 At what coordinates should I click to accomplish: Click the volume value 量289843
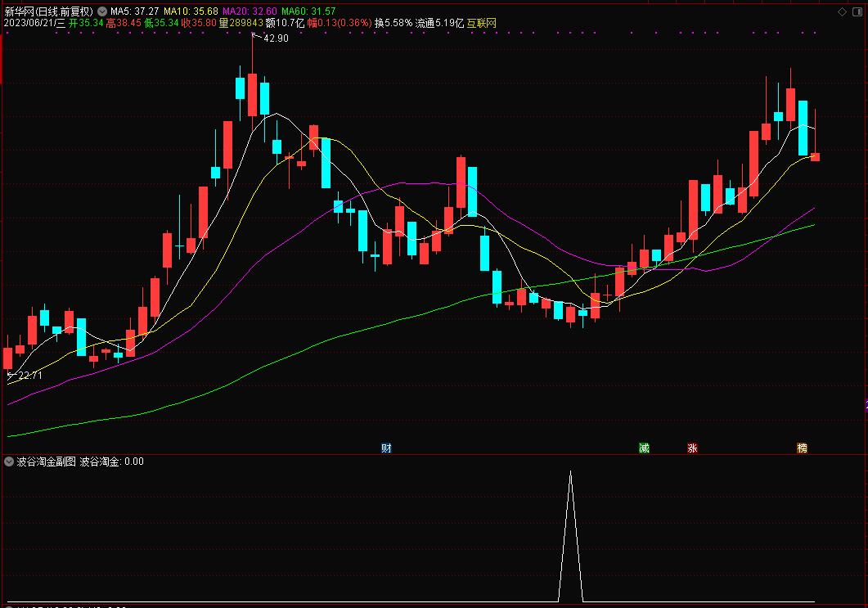(x=241, y=23)
